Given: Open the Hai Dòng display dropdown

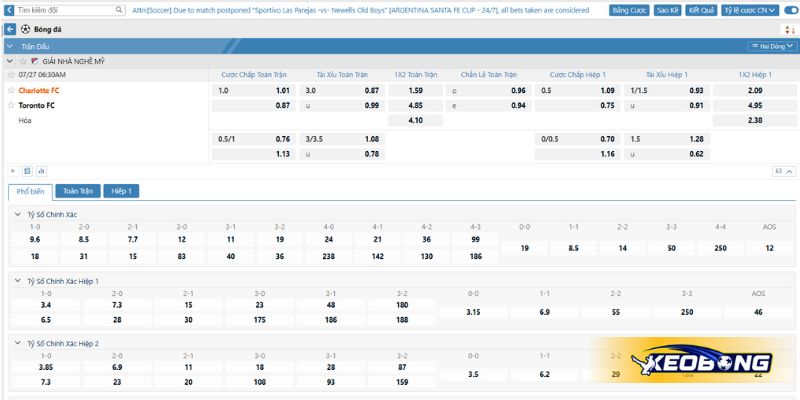Looking at the screenshot, I should (772, 46).
